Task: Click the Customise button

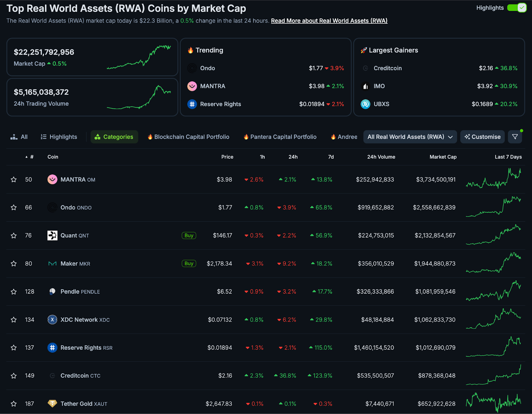Action: (x=482, y=137)
